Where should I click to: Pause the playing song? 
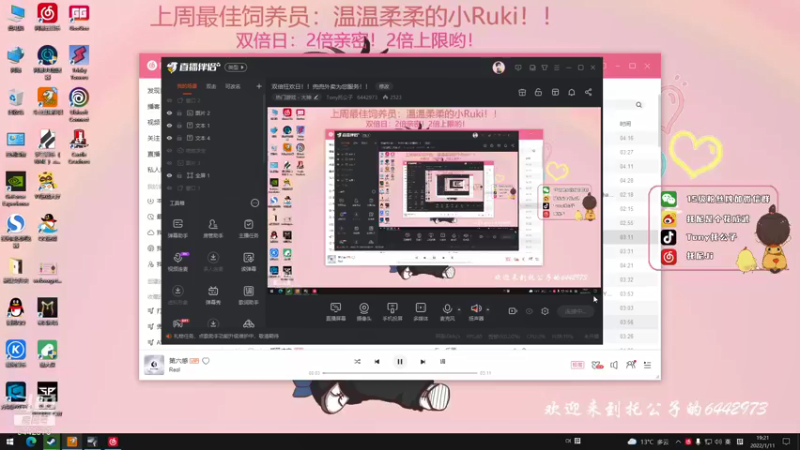pyautogui.click(x=400, y=361)
